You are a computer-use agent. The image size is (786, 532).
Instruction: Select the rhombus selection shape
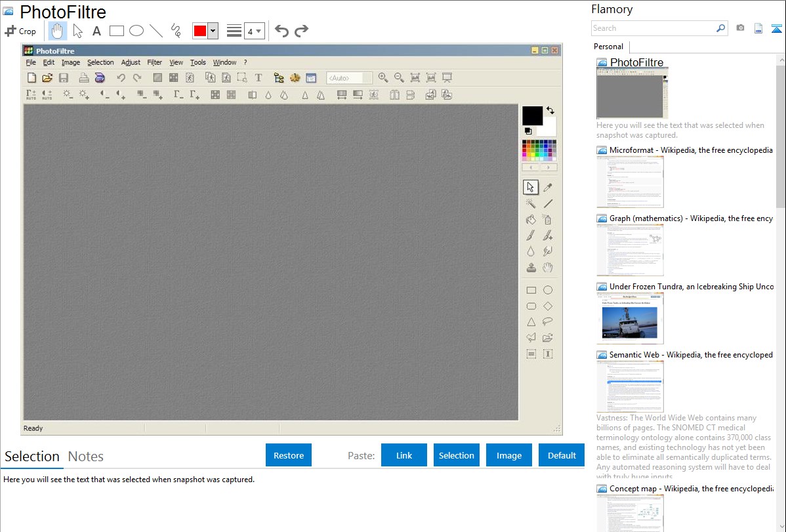point(548,306)
